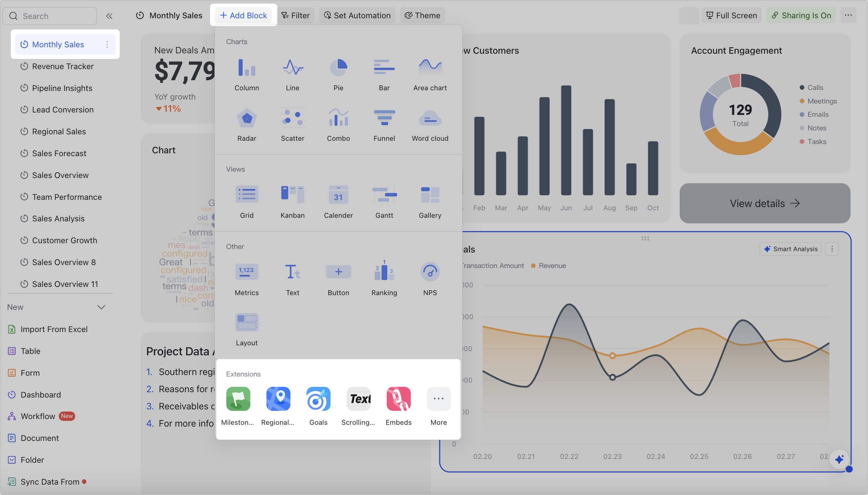Insert a Gantt view
868x495 pixels.
(384, 201)
